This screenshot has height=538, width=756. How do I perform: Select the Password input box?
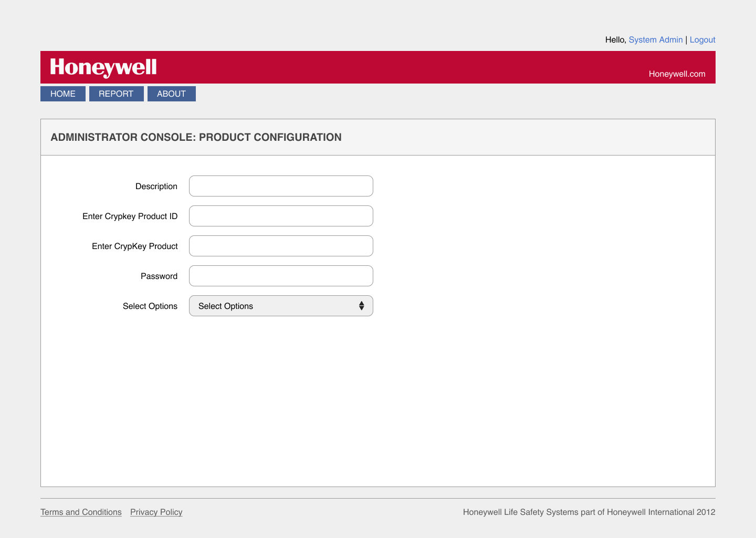click(281, 276)
